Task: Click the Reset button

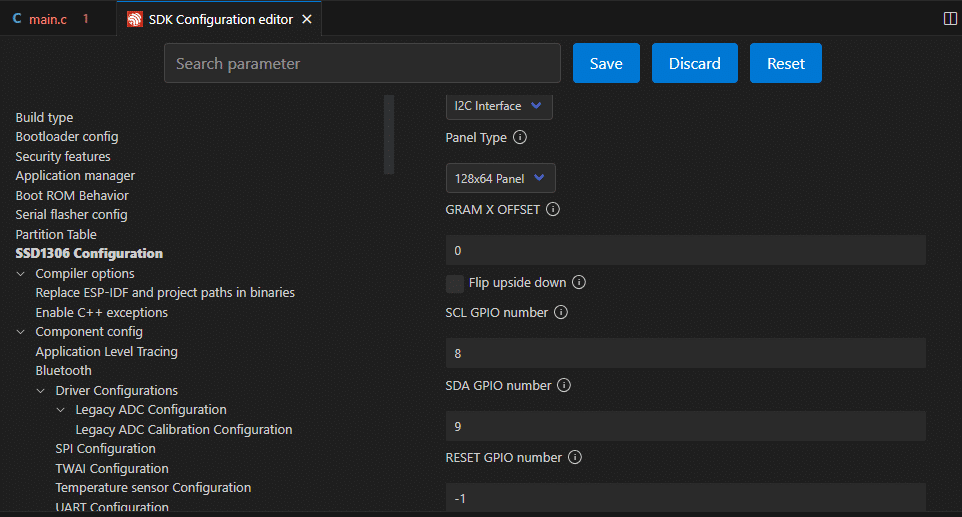Action: [785, 63]
